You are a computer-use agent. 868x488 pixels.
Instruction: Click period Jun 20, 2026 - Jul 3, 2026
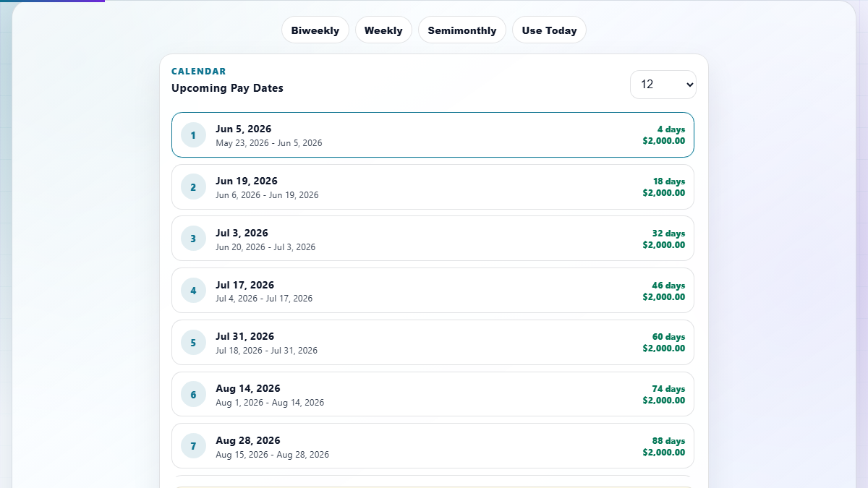(x=265, y=247)
